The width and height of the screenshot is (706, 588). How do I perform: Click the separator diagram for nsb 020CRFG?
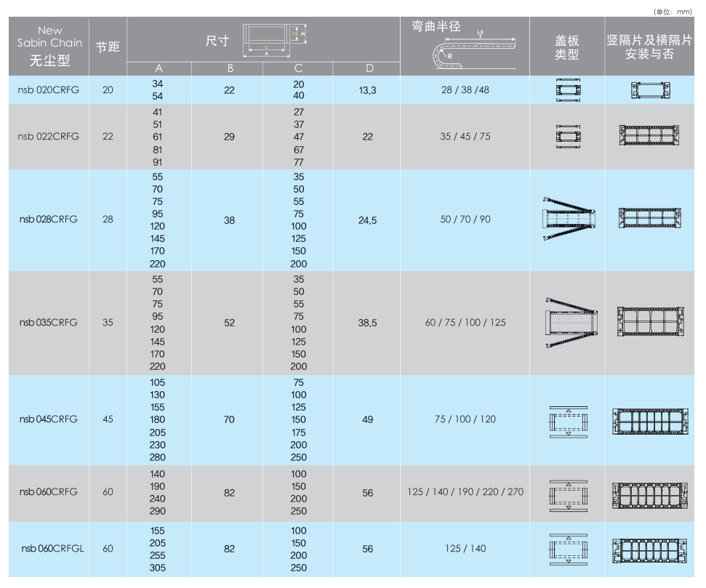[x=650, y=90]
